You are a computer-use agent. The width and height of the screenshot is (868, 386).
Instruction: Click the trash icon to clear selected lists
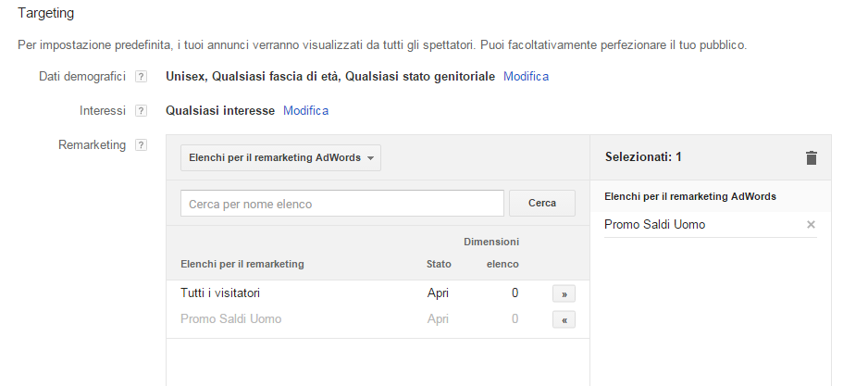coord(812,158)
